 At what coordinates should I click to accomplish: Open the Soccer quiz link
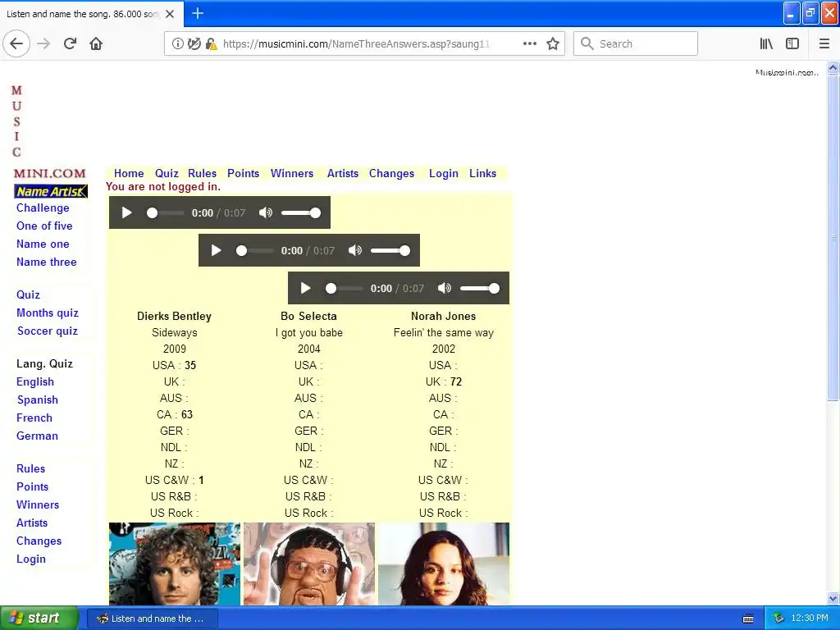point(48,331)
